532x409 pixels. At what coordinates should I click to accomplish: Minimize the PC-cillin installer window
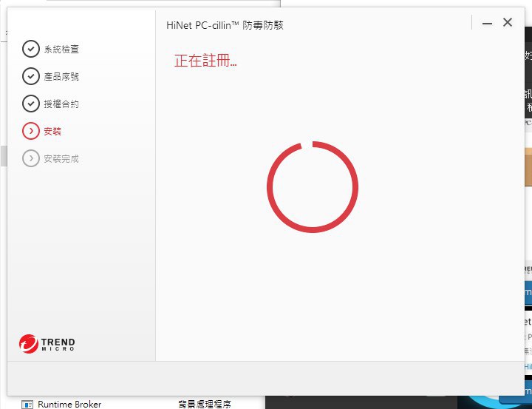pos(487,24)
